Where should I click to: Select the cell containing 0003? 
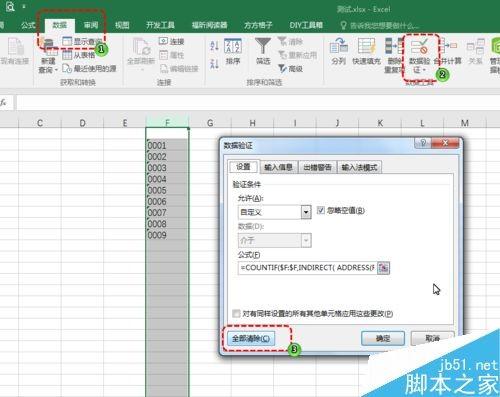click(x=167, y=168)
